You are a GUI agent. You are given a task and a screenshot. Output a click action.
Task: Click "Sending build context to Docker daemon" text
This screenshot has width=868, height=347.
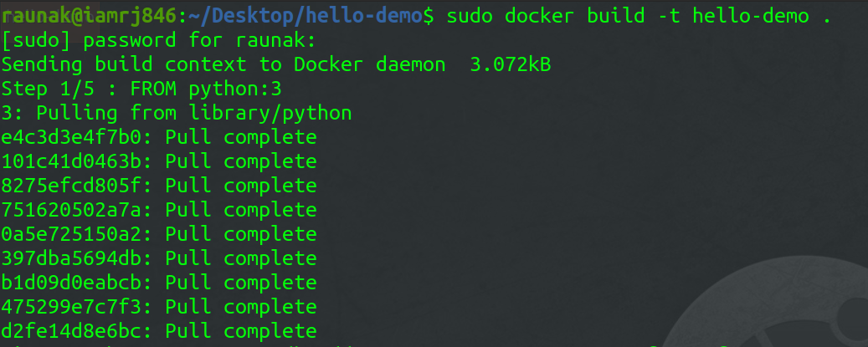(x=214, y=64)
